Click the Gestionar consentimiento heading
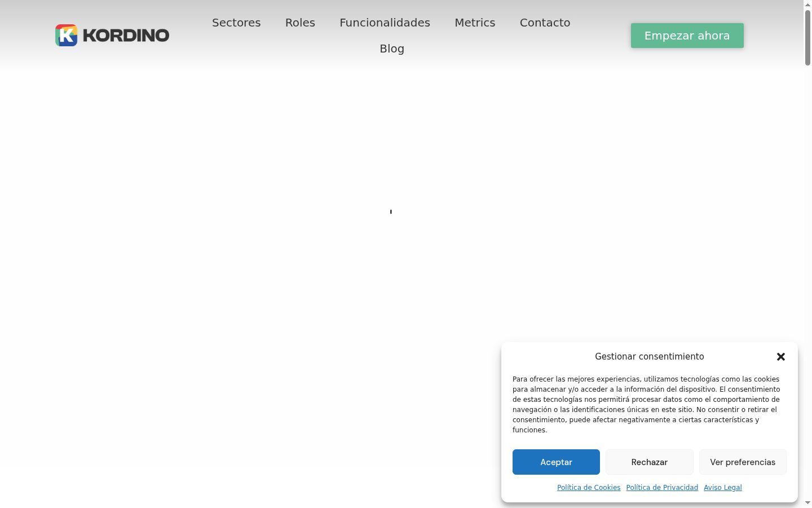This screenshot has width=812, height=508. point(649,356)
